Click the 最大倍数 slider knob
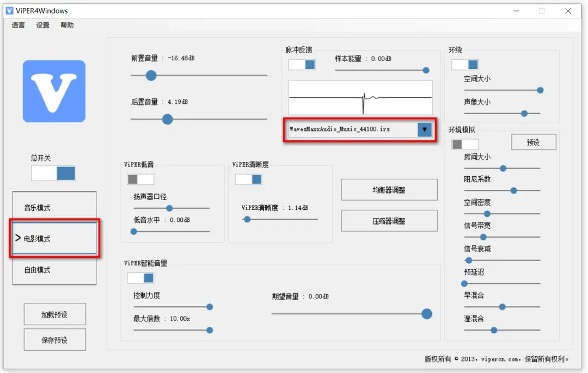This screenshot has height=373, width=588. (x=210, y=330)
